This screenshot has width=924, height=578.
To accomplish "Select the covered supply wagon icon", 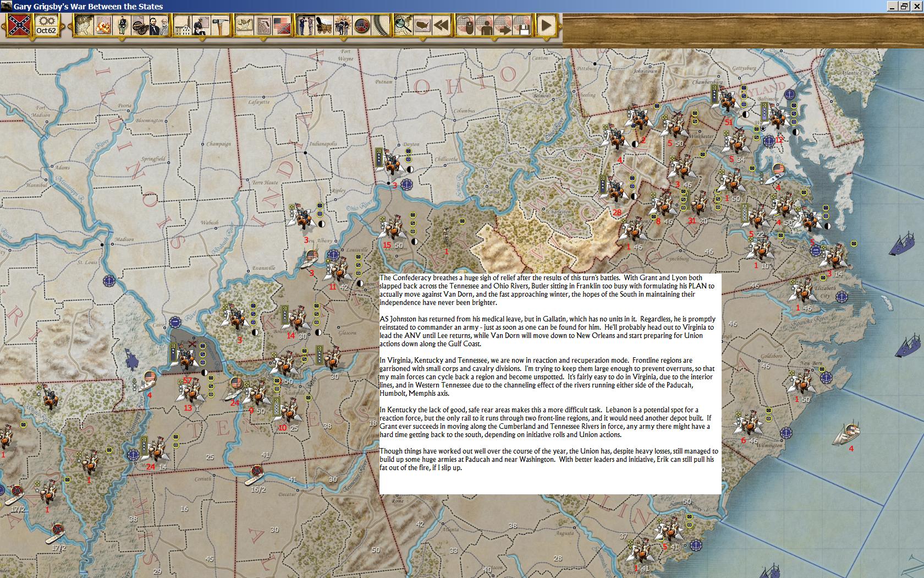I will 324,25.
